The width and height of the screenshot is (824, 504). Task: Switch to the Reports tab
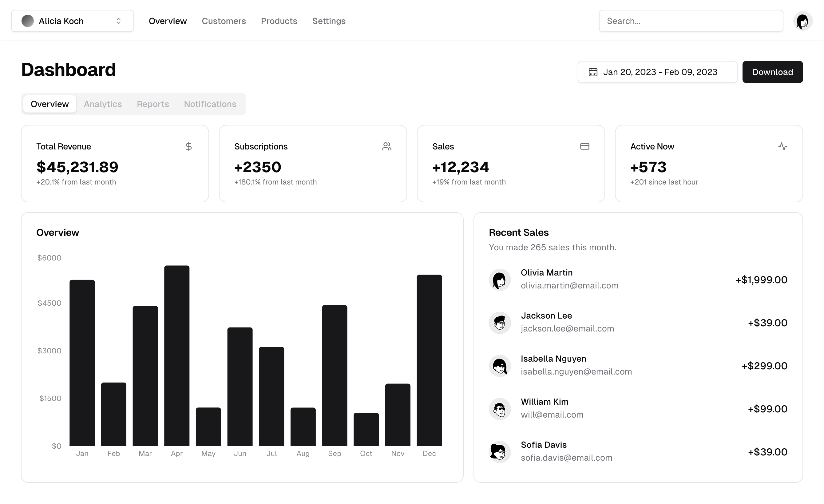153,104
